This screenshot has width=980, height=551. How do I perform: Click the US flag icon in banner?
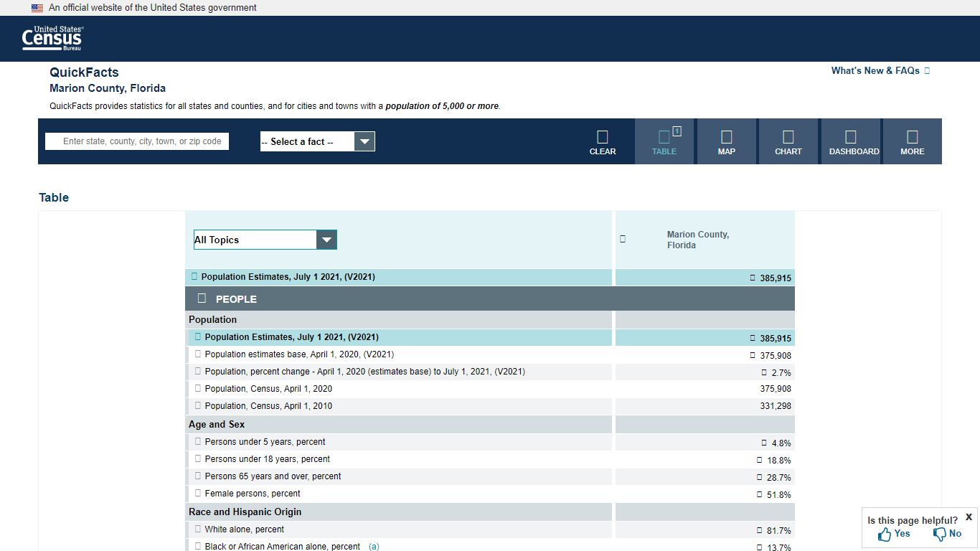(x=37, y=8)
